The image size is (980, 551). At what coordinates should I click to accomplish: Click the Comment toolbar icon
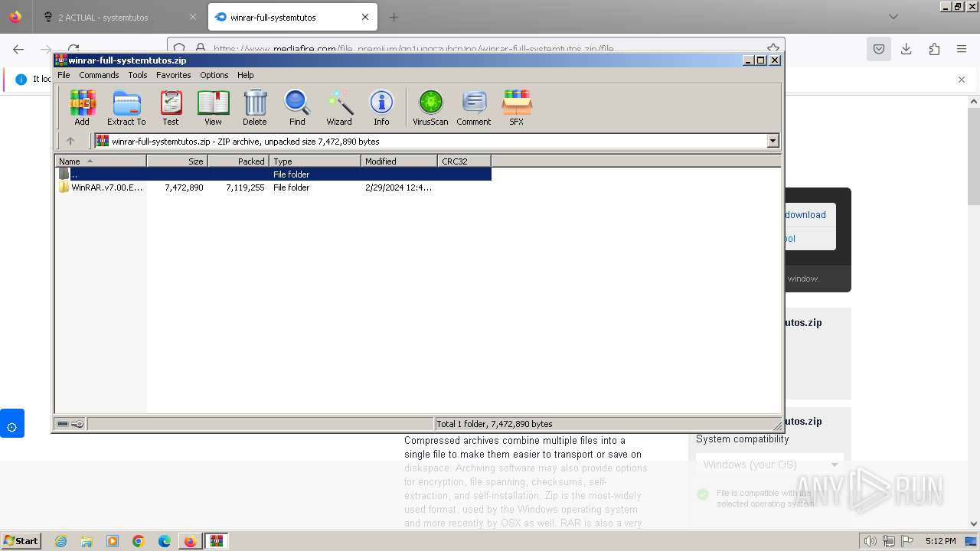(474, 107)
